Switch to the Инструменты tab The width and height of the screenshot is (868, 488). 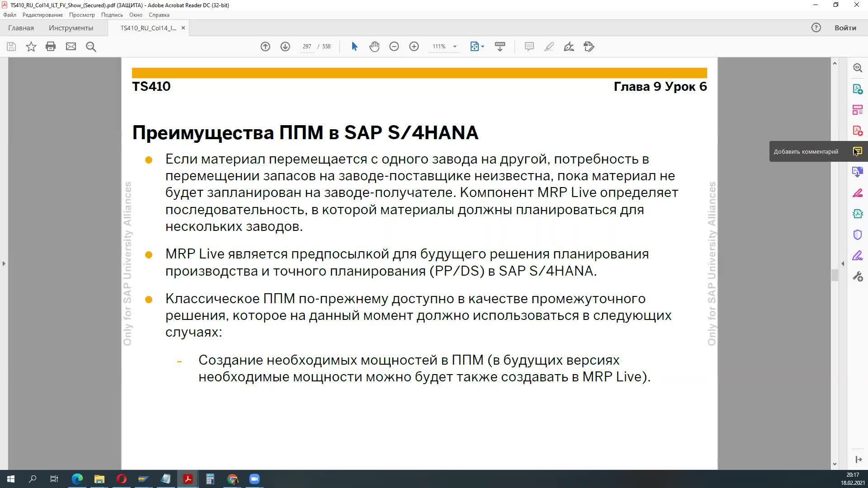tap(71, 28)
